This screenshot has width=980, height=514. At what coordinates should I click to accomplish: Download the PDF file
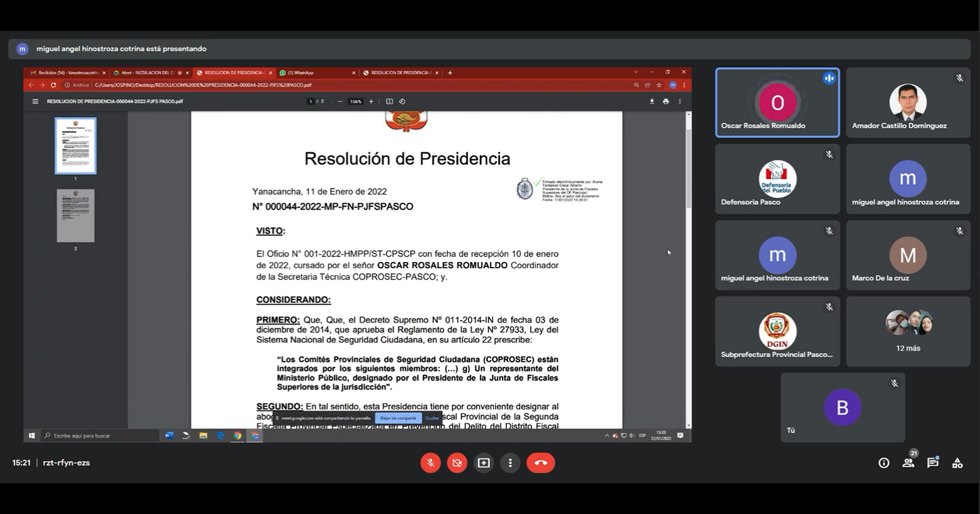(652, 102)
